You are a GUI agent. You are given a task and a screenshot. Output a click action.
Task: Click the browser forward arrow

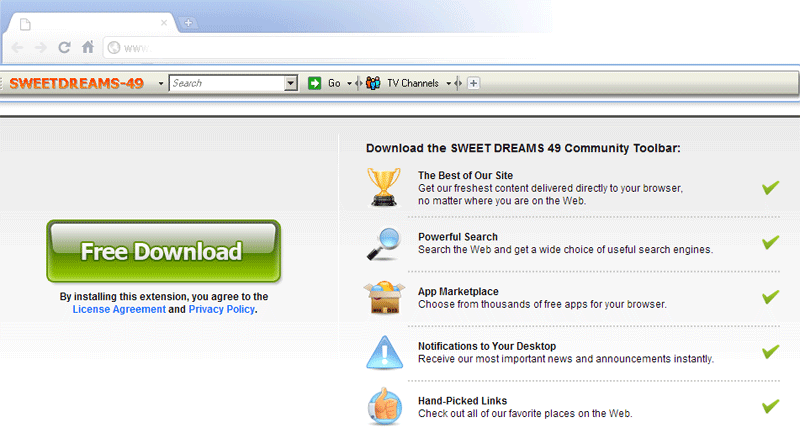pos(40,47)
